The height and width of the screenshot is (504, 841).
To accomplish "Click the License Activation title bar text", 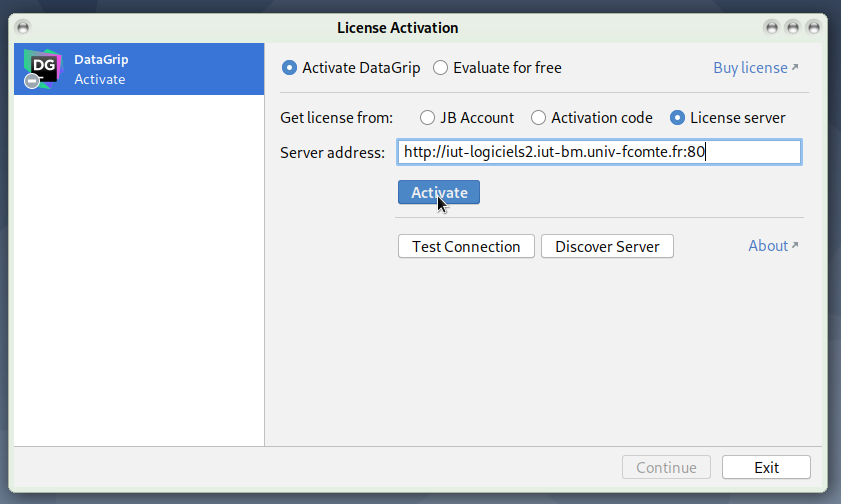I will pyautogui.click(x=398, y=28).
